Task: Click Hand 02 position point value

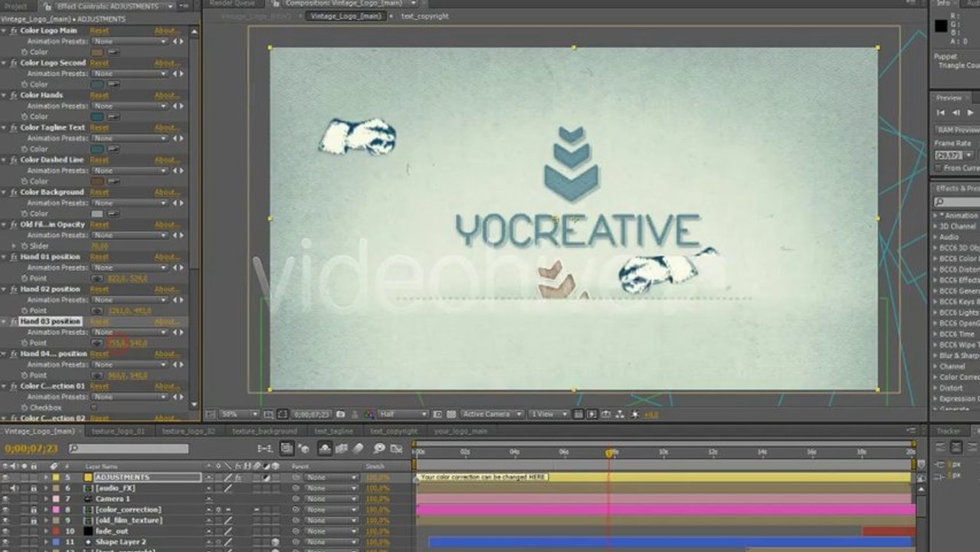Action: [x=129, y=310]
